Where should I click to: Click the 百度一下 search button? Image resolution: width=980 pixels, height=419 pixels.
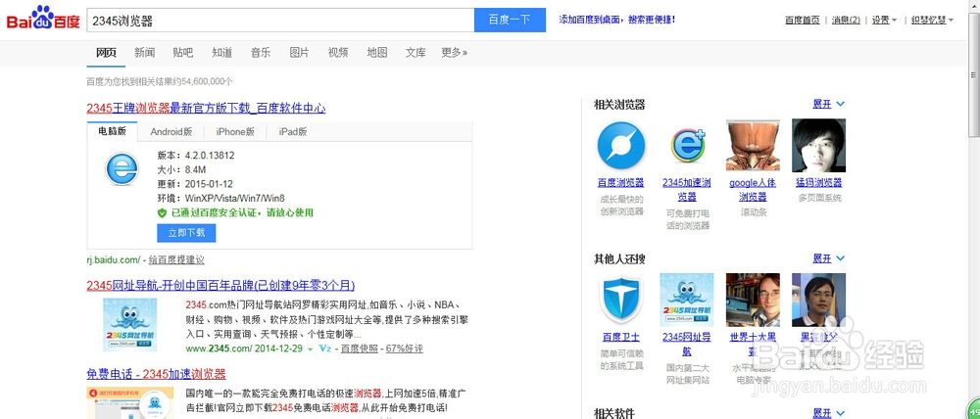click(x=510, y=20)
